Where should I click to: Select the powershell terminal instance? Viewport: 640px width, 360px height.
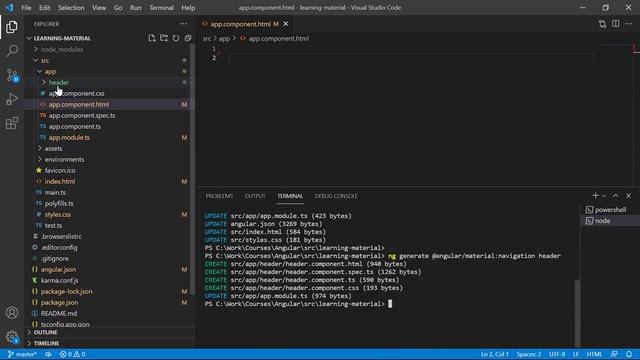coord(610,210)
